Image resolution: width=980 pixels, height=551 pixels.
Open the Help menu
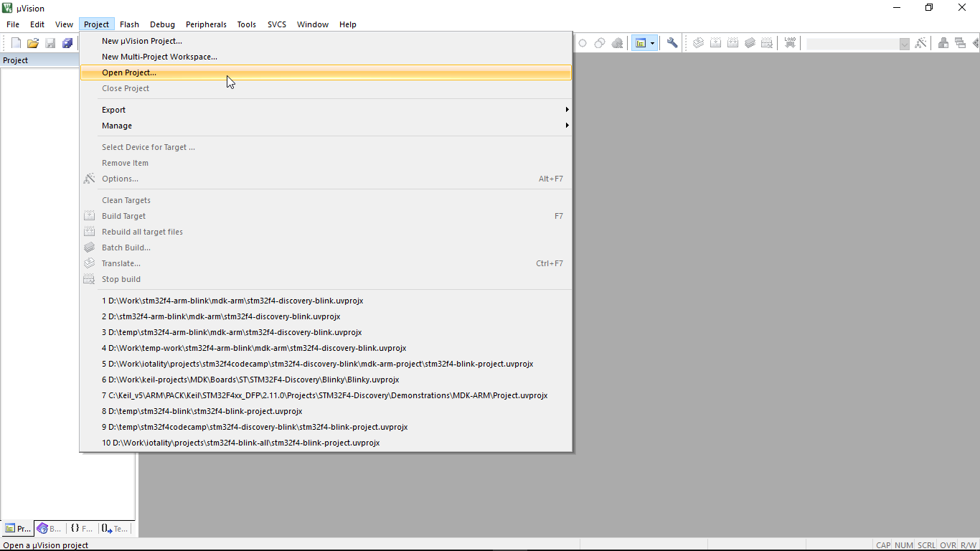tap(348, 24)
